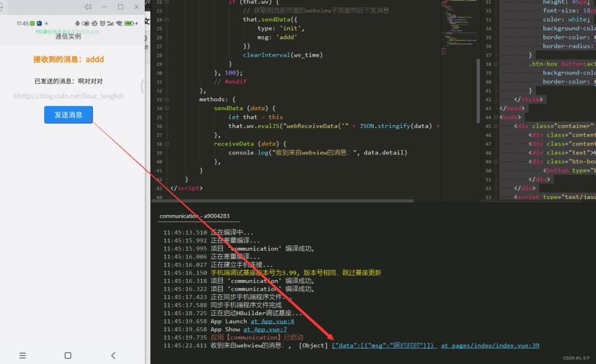Tap the phone's home navigation icon
The image size is (596, 364).
coord(68,356)
